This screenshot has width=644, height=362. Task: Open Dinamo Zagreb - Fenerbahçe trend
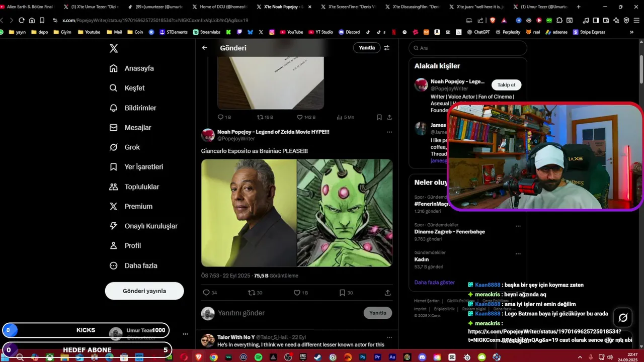click(449, 232)
